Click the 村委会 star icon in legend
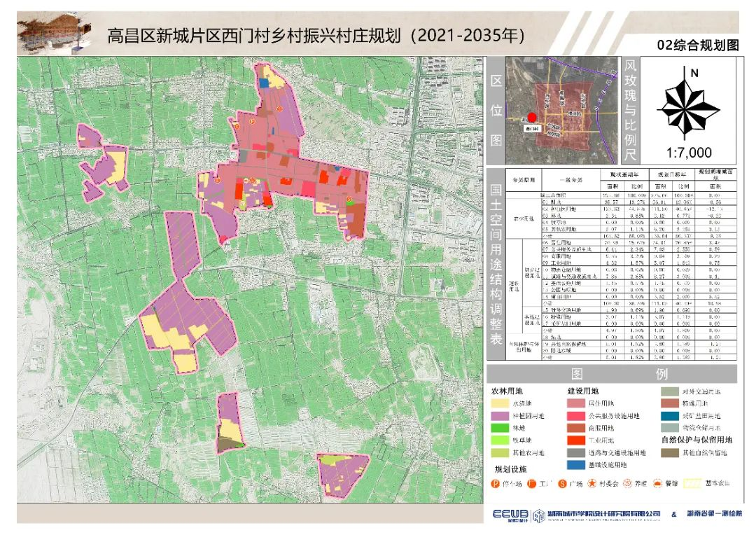 click(592, 484)
